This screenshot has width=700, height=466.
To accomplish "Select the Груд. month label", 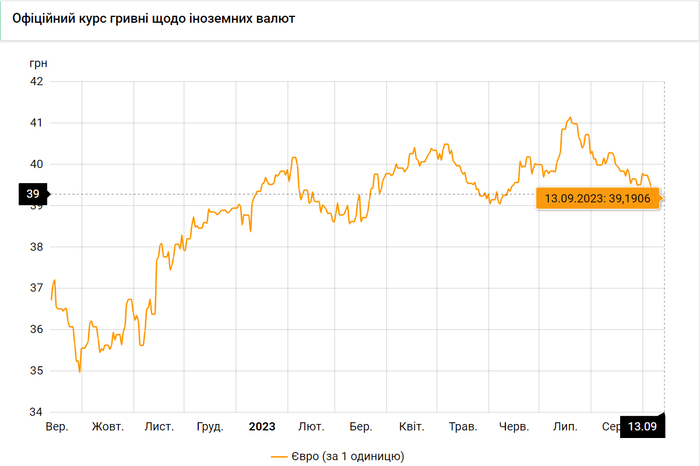I will coord(210,427).
